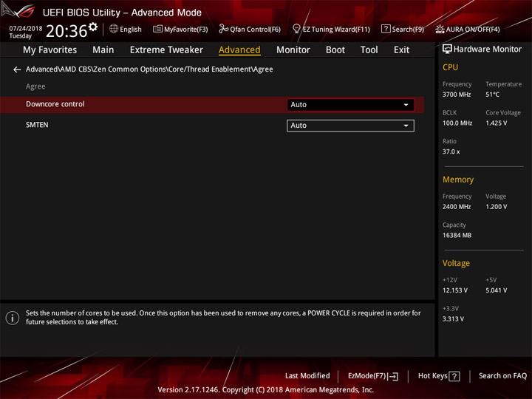This screenshot has width=532, height=399.
Task: Click the Ratio value 37.0 x
Action: [x=451, y=151]
